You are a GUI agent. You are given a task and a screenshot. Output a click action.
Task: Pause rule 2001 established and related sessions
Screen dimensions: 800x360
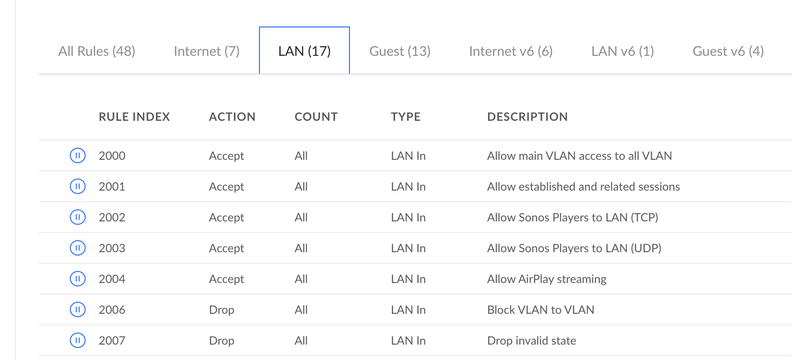click(77, 187)
